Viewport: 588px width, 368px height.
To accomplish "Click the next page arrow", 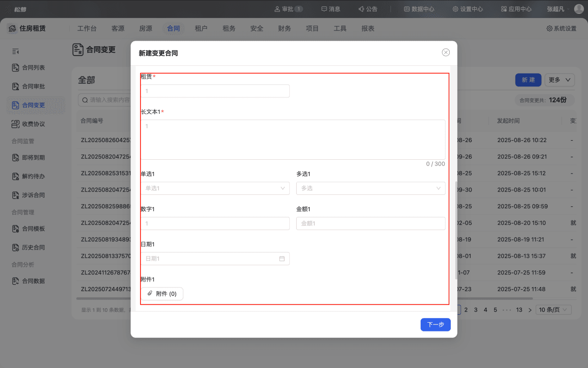I will pyautogui.click(x=530, y=310).
